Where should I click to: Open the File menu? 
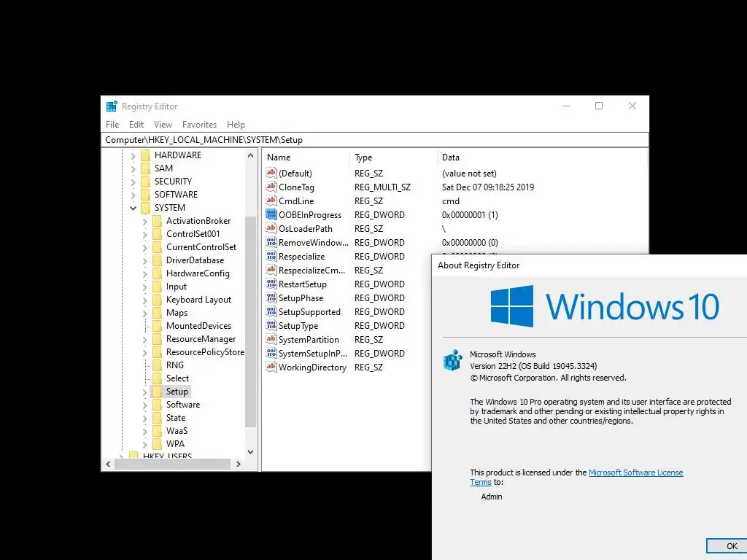pos(112,124)
